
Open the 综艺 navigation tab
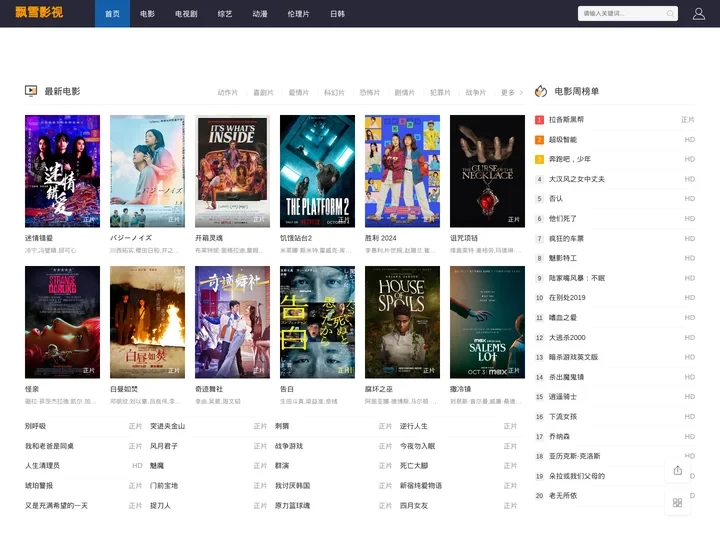[x=225, y=14]
